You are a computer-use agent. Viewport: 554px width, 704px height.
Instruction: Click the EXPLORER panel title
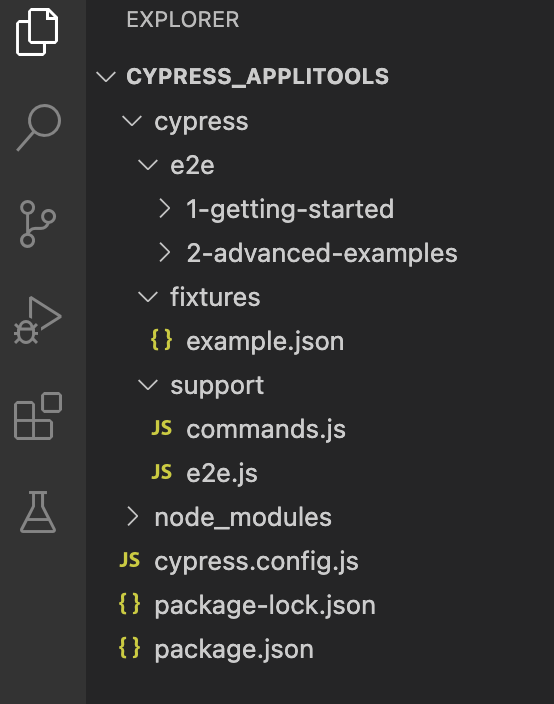click(x=183, y=19)
